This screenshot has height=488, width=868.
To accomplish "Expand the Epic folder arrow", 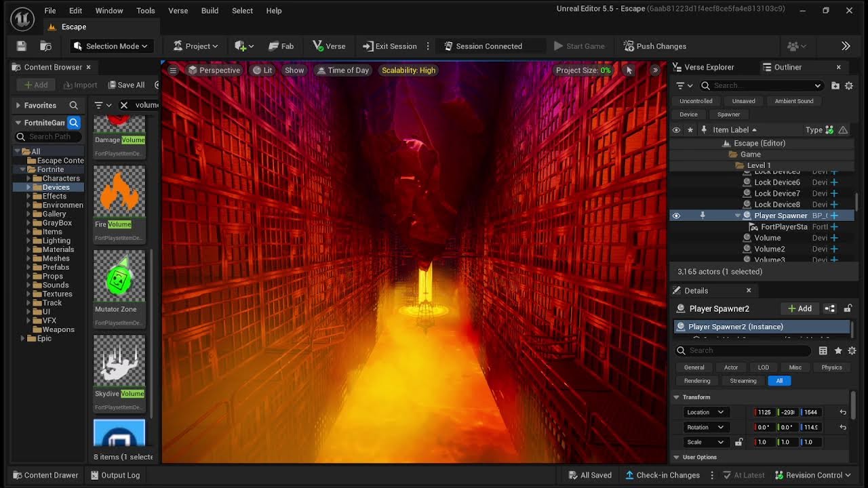I will tap(23, 338).
